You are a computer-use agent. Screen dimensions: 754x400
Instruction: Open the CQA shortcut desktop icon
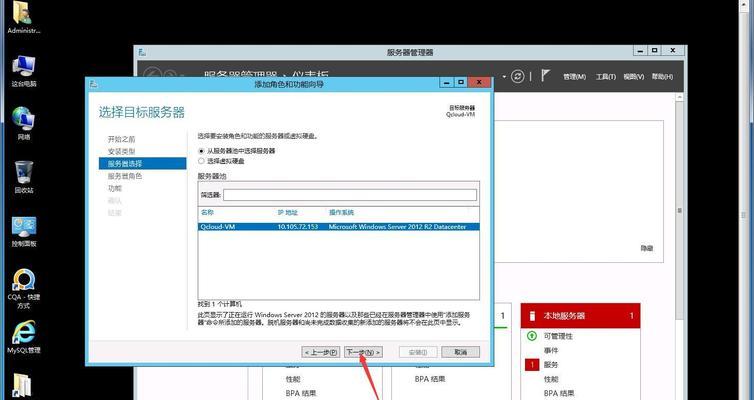coord(24,288)
